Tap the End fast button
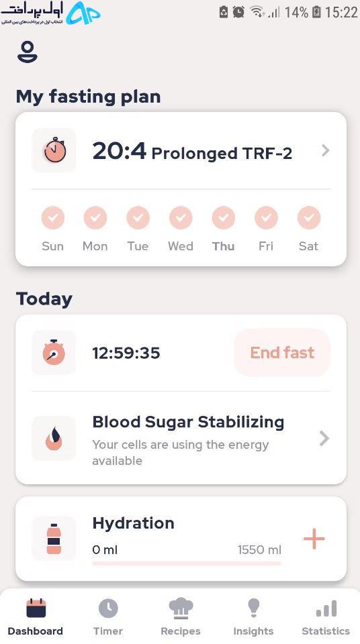 click(x=282, y=352)
